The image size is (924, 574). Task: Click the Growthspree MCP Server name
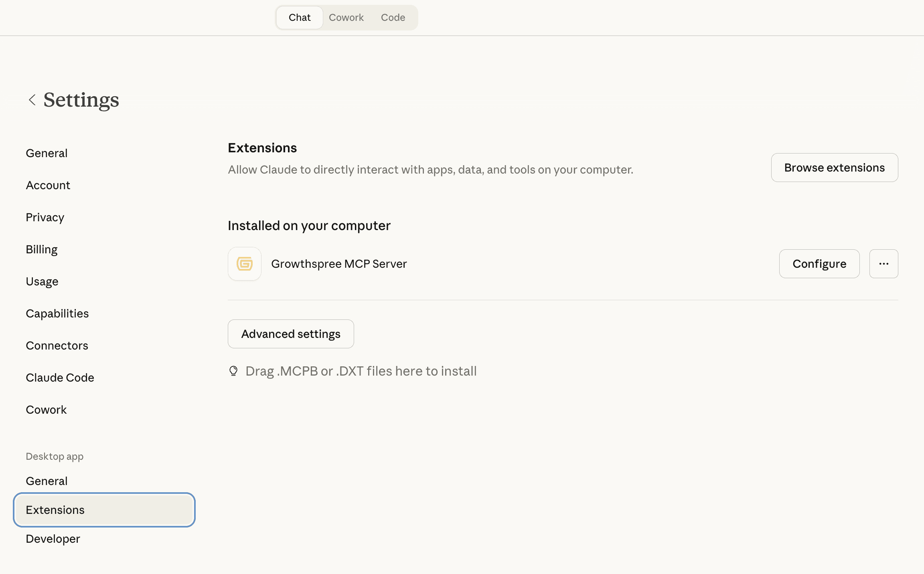click(x=339, y=264)
